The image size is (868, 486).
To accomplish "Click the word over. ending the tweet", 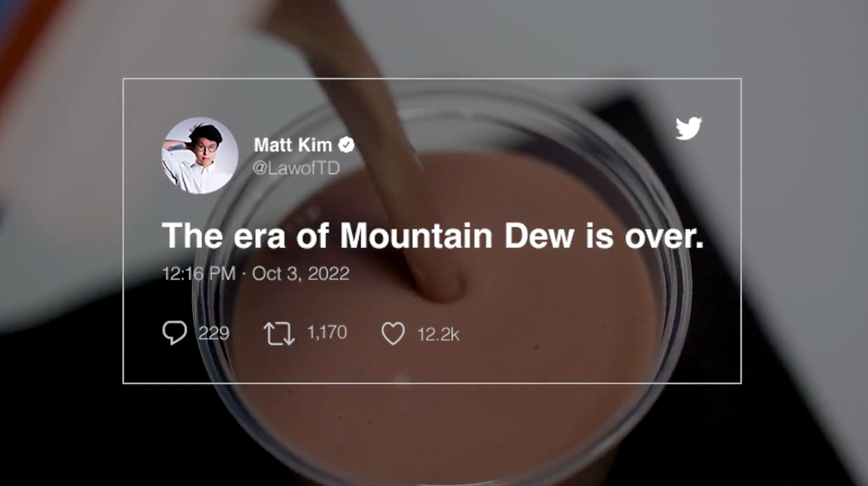I will click(x=664, y=237).
